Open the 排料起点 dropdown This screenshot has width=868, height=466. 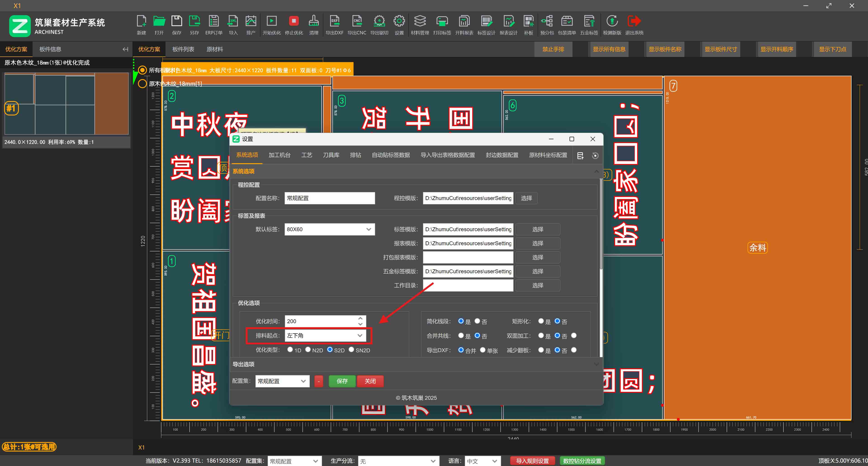coord(325,335)
